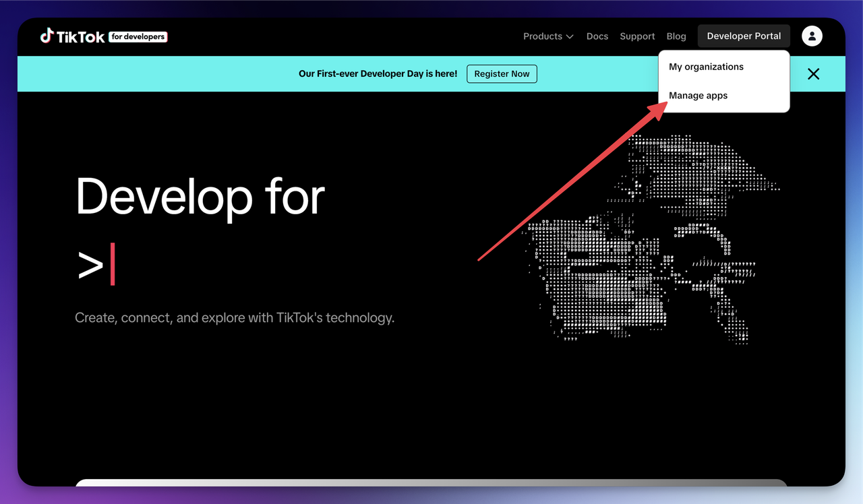
Task: Choose Manage apps in the dropdown
Action: coord(698,96)
